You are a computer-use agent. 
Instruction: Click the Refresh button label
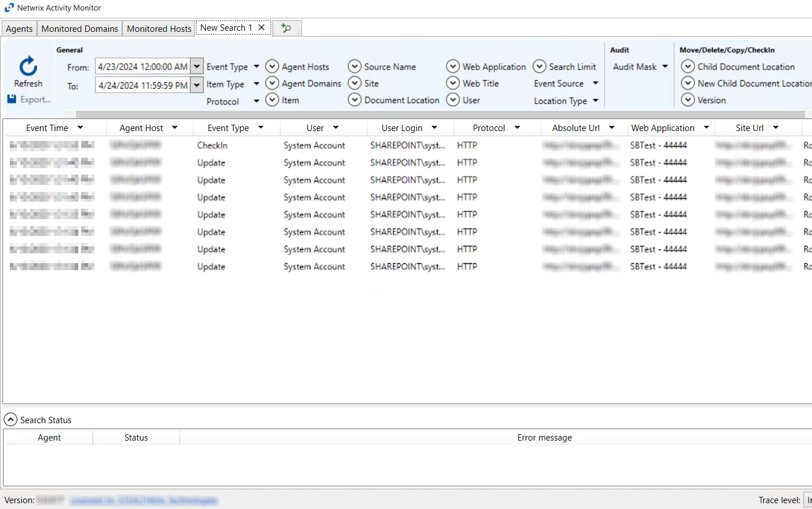(28, 83)
